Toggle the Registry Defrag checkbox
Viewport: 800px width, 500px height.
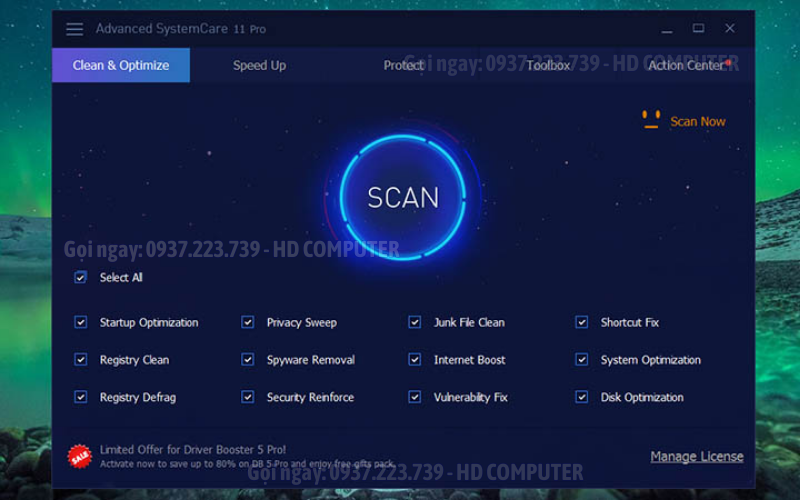[x=81, y=397]
